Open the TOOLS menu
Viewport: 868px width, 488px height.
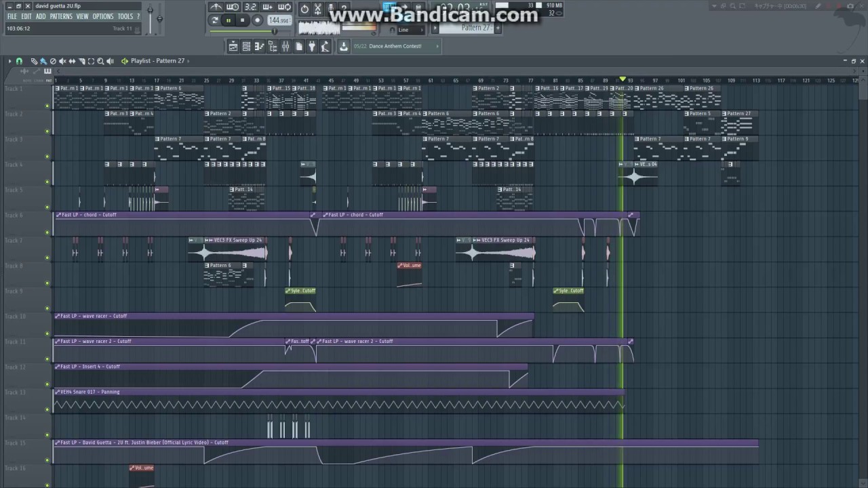pyautogui.click(x=125, y=16)
